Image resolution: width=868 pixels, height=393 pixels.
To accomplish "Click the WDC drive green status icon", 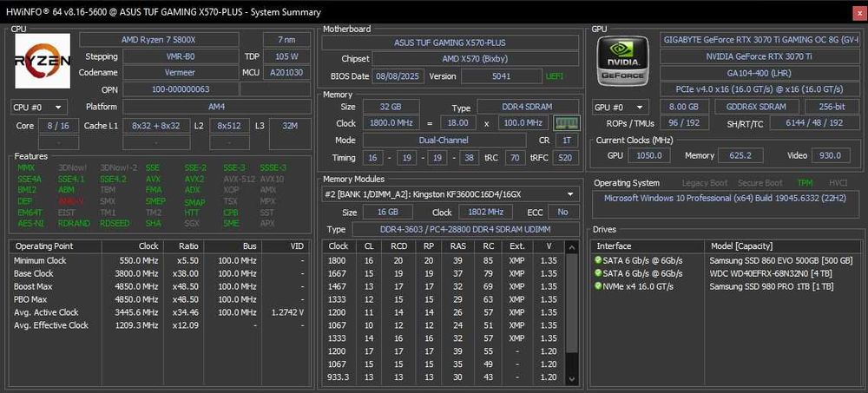I will (x=598, y=273).
